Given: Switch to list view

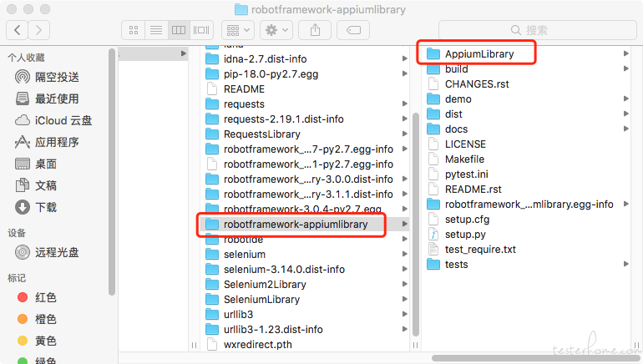Looking at the screenshot, I should tap(156, 30).
